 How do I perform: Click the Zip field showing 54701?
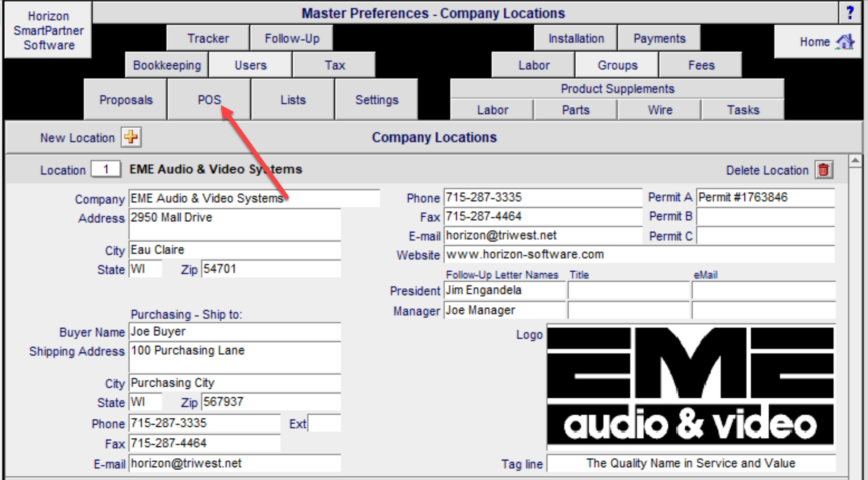[271, 269]
